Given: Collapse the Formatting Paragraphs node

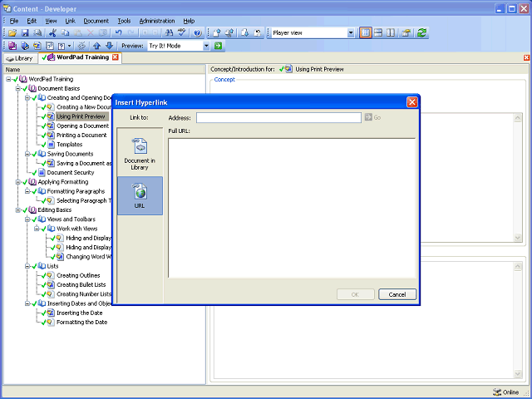Looking at the screenshot, I should (x=27, y=191).
